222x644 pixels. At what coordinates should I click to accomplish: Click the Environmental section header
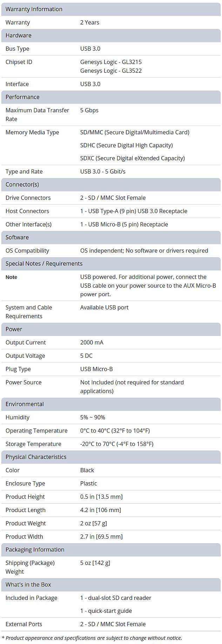click(x=25, y=404)
